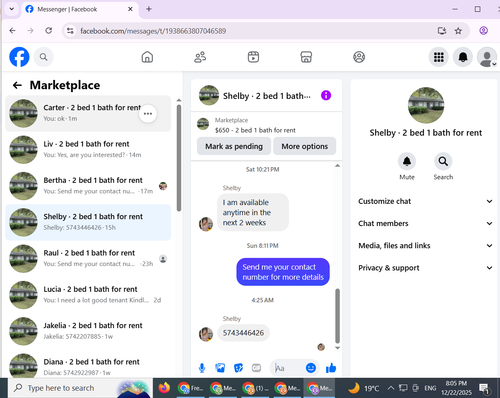The width and height of the screenshot is (500, 398).
Task: Open Bertha 2 bed 1 bath conversation
Action: pyautogui.click(x=88, y=186)
